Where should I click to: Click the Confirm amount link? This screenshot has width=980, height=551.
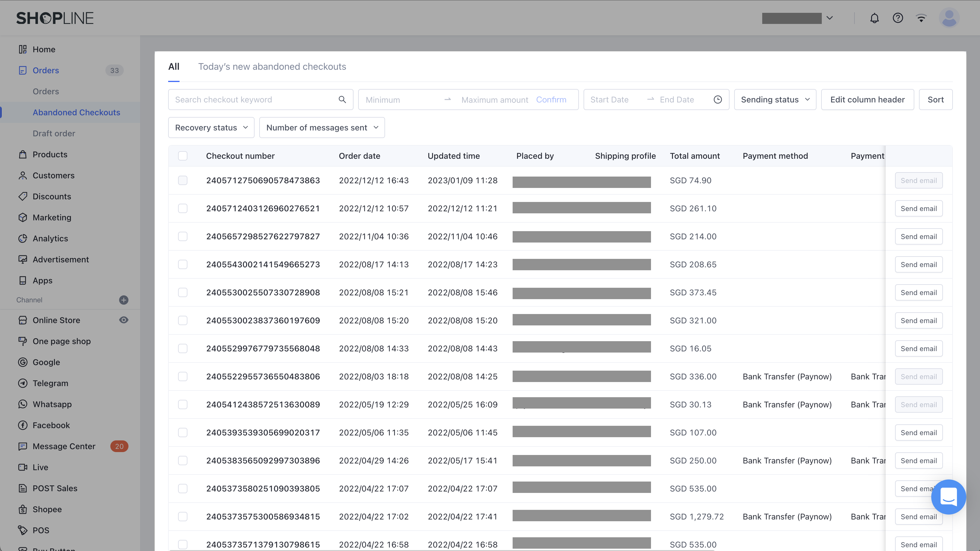(x=551, y=100)
